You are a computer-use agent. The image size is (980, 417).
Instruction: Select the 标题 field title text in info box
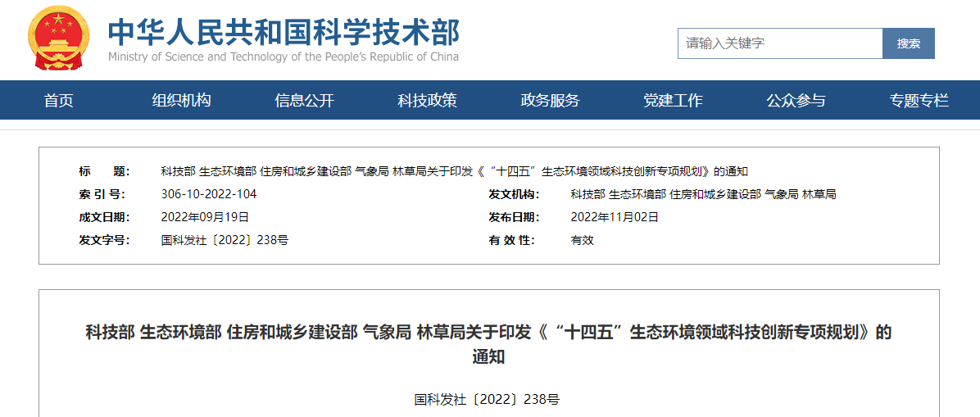coord(455,171)
